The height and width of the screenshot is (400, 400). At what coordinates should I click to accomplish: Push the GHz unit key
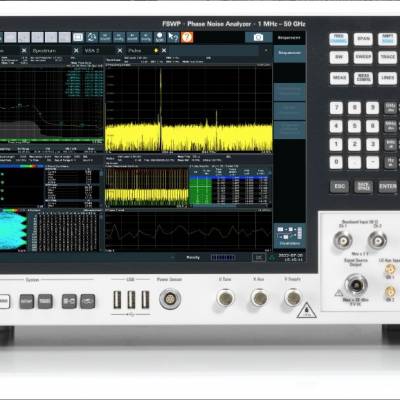click(x=390, y=108)
